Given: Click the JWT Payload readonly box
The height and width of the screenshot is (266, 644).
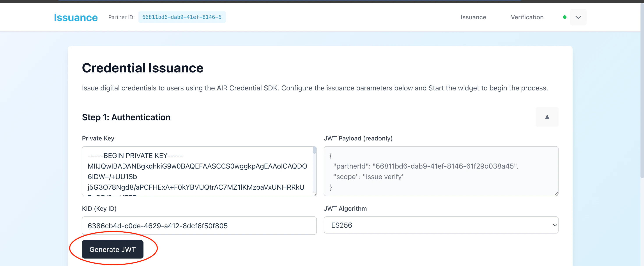Looking at the screenshot, I should click(x=441, y=171).
